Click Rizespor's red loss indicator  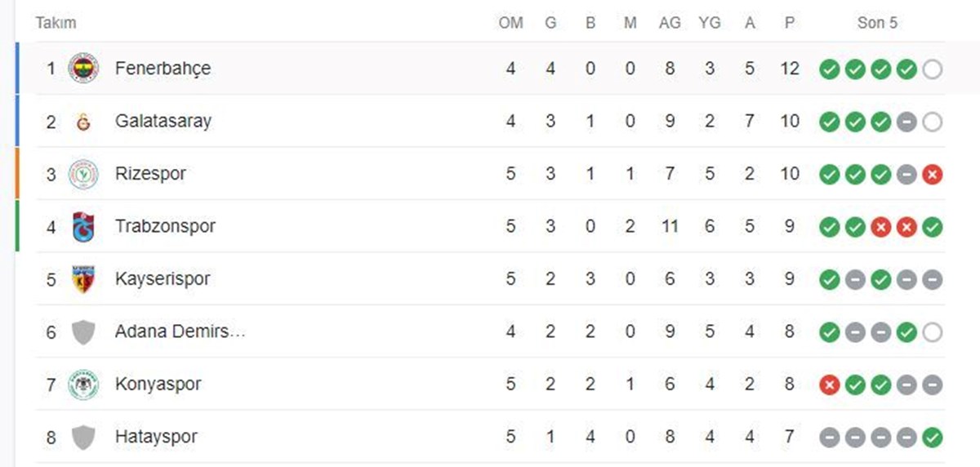coord(932,174)
